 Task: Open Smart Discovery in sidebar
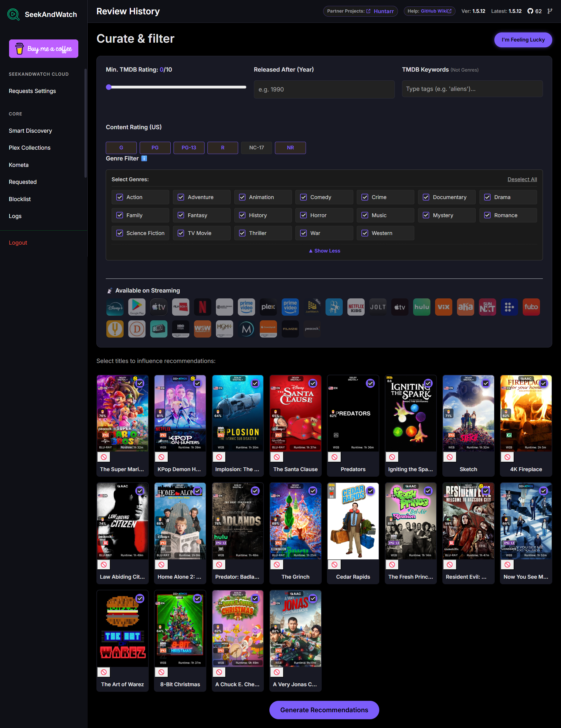[x=30, y=131]
